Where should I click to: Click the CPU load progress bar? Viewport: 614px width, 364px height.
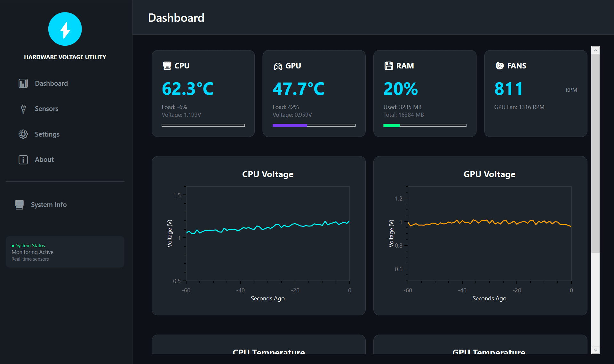click(203, 125)
